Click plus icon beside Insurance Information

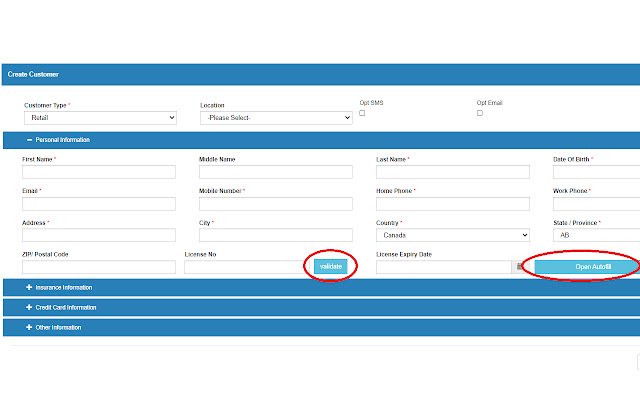click(29, 287)
